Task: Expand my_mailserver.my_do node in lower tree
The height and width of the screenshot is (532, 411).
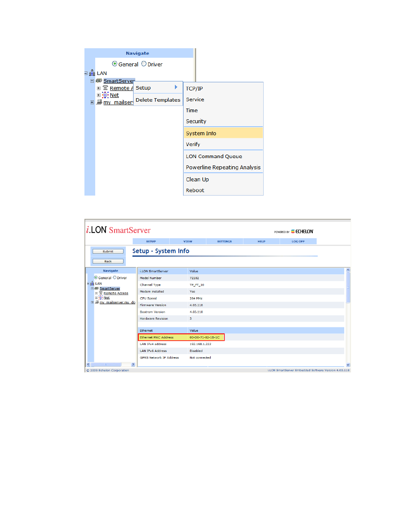Action: pyautogui.click(x=92, y=302)
